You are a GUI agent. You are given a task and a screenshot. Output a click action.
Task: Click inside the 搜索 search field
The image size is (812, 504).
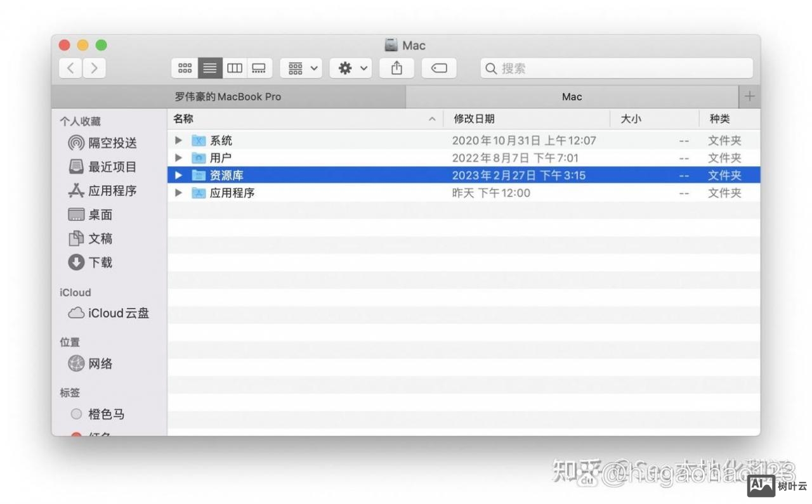point(615,68)
